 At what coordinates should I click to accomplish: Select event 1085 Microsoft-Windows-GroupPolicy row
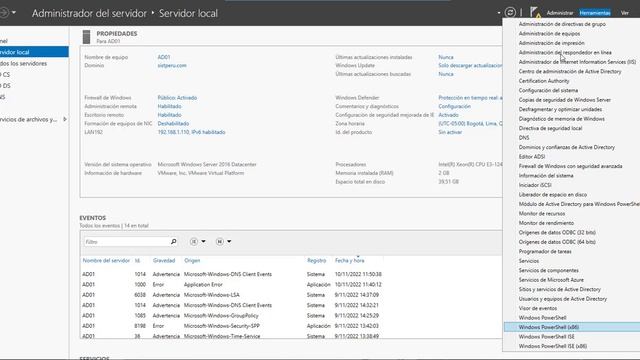coord(232,316)
